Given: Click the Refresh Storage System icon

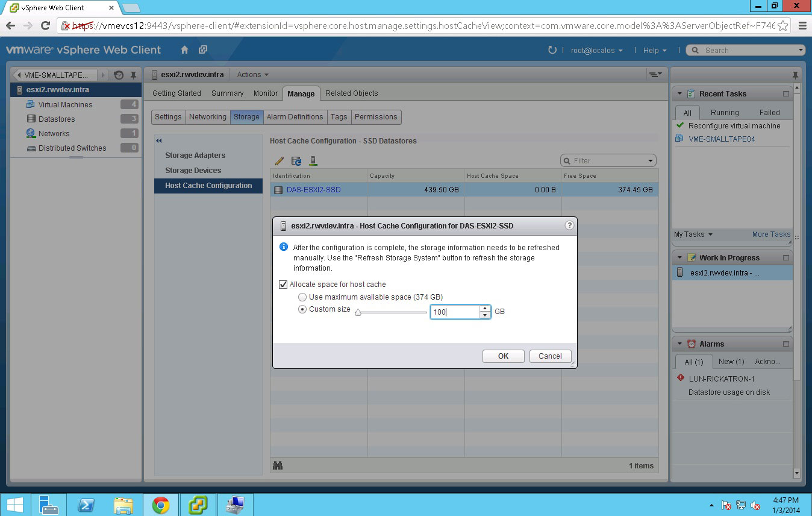Looking at the screenshot, I should point(296,161).
